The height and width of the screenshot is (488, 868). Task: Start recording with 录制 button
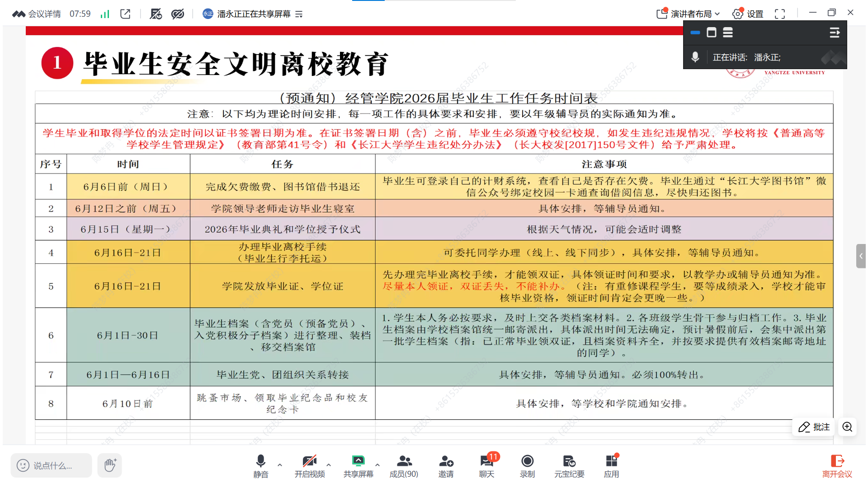pyautogui.click(x=527, y=466)
